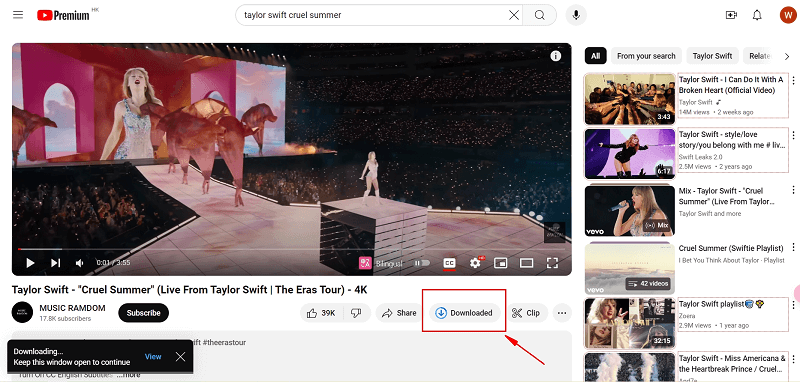
Task: Open the MUSIC RAMDOM channel name link
Action: [72, 308]
